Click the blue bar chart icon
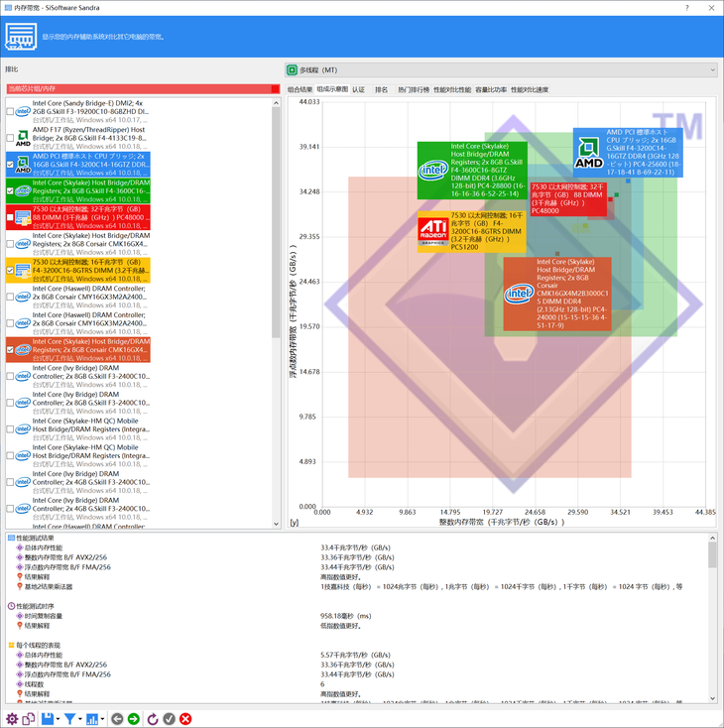 pos(92,719)
